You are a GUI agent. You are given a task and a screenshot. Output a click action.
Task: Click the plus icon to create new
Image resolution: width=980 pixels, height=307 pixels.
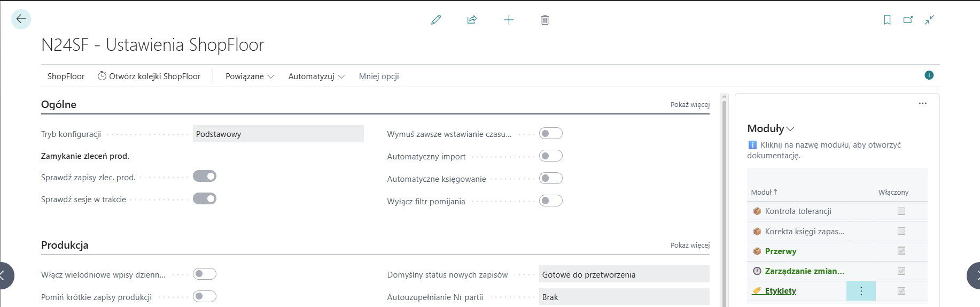509,20
